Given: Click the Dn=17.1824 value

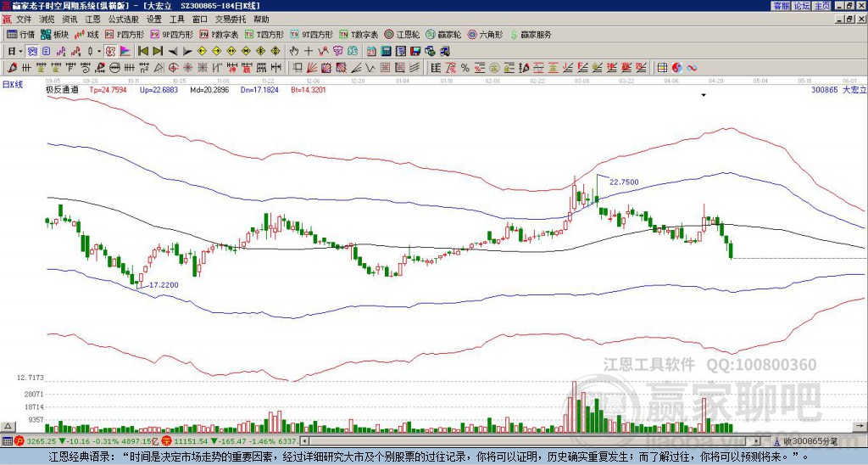Looking at the screenshot, I should click(x=259, y=89).
